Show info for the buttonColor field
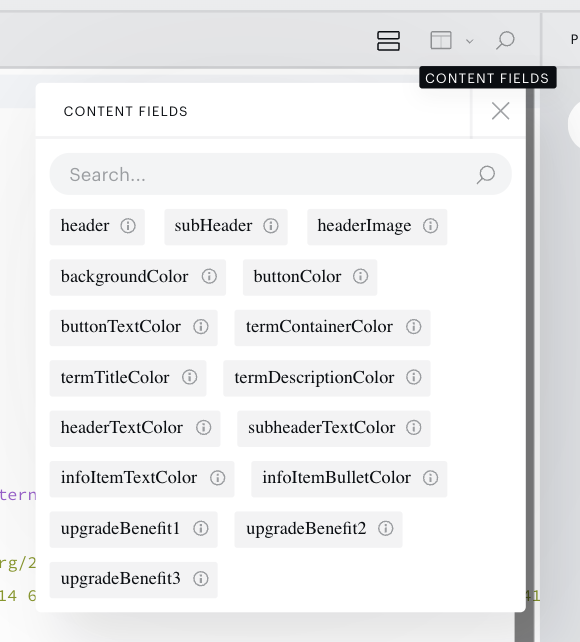Image resolution: width=580 pixels, height=642 pixels. coord(360,276)
